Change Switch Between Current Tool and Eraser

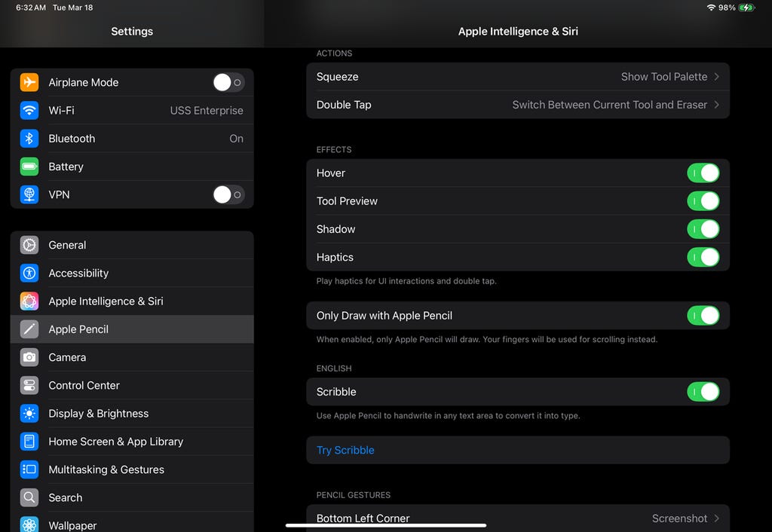pos(609,105)
